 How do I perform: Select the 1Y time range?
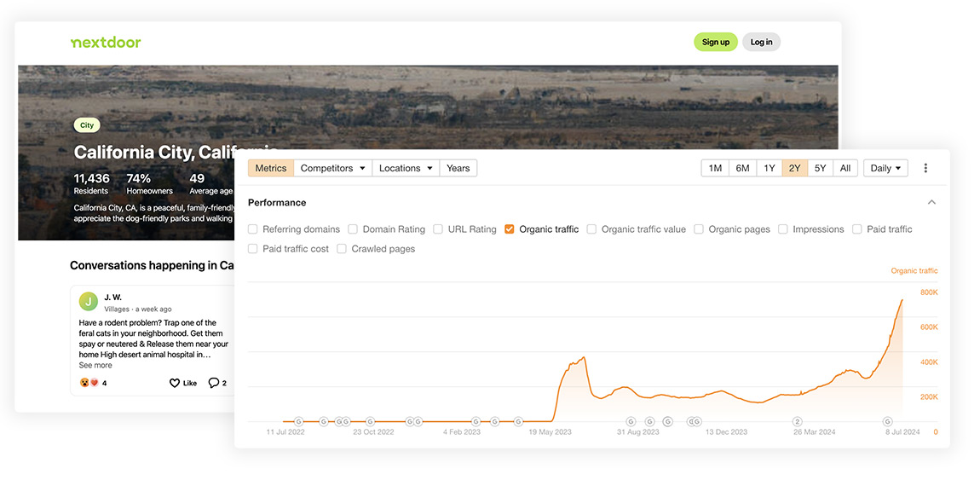pos(770,168)
